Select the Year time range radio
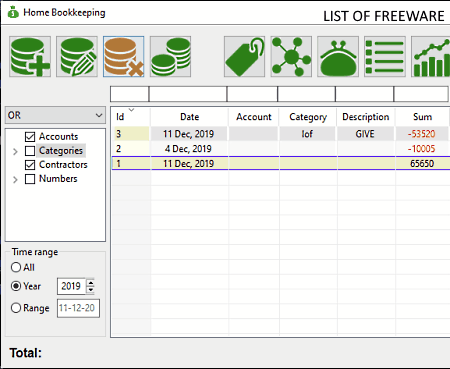Image resolution: width=450 pixels, height=369 pixels. point(16,286)
